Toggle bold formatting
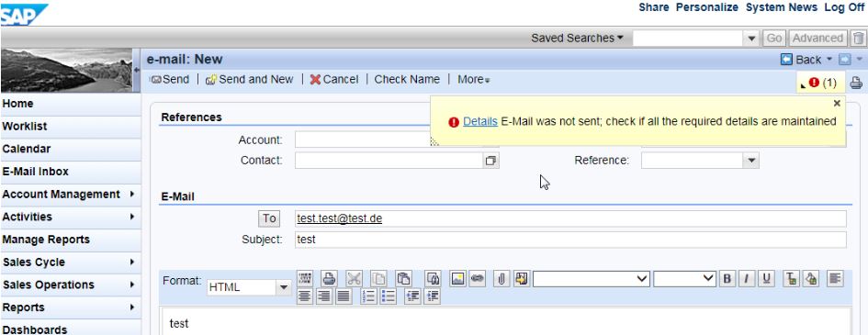This screenshot has height=335, width=868. click(727, 279)
